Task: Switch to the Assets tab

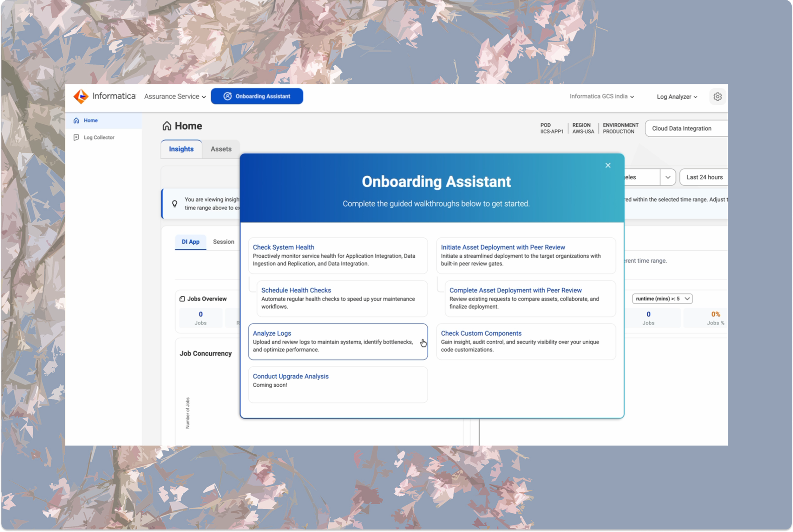Action: (221, 149)
